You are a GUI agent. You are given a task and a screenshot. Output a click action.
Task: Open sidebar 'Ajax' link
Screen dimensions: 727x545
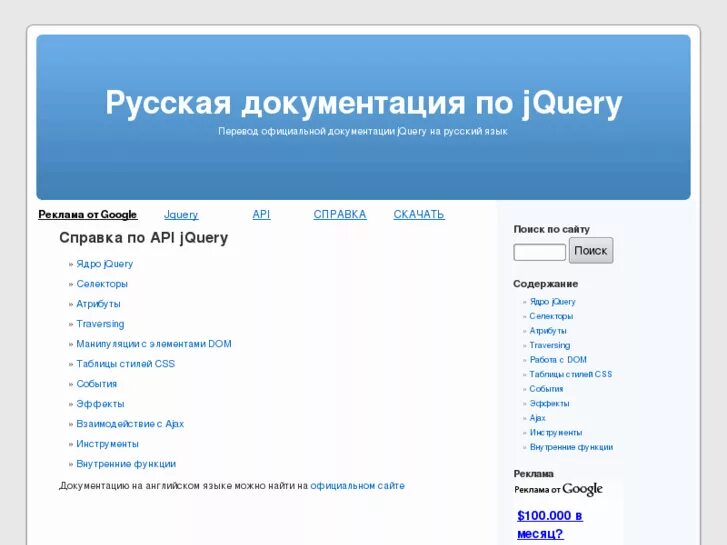click(x=537, y=418)
